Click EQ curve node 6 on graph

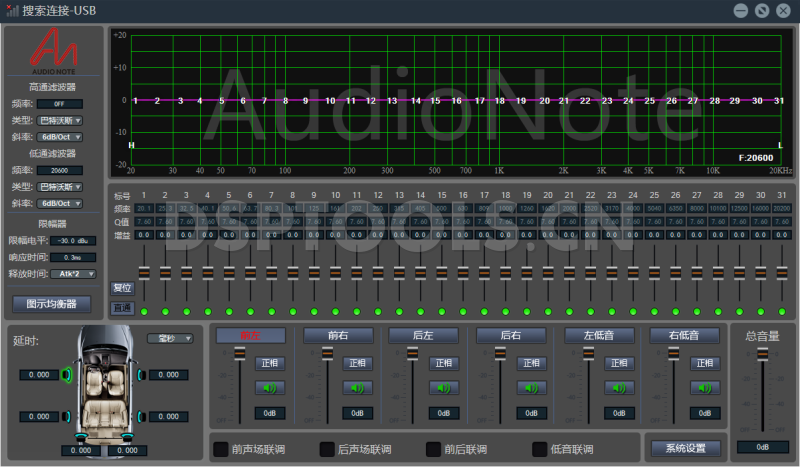point(243,101)
